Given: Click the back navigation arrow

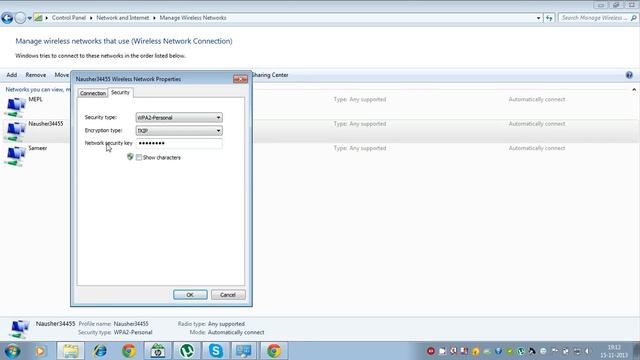Looking at the screenshot, I should tap(7, 18).
